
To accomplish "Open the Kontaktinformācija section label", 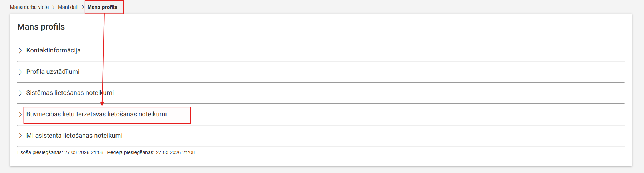I will (x=53, y=50).
